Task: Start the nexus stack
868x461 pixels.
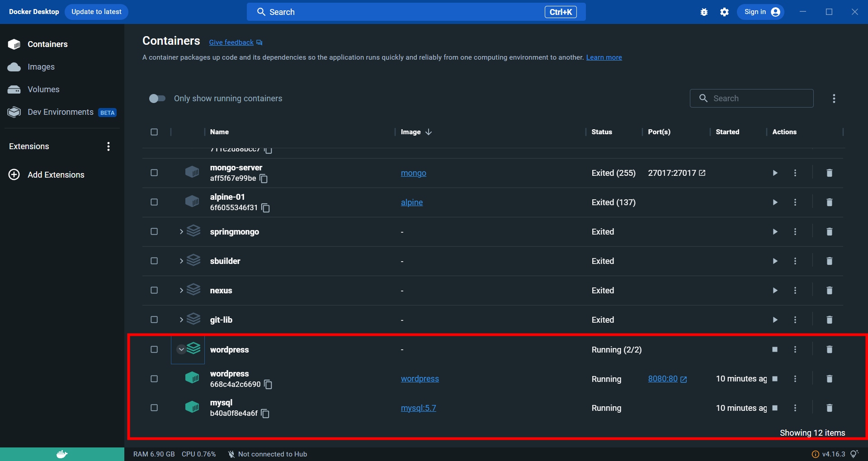Action: [775, 291]
